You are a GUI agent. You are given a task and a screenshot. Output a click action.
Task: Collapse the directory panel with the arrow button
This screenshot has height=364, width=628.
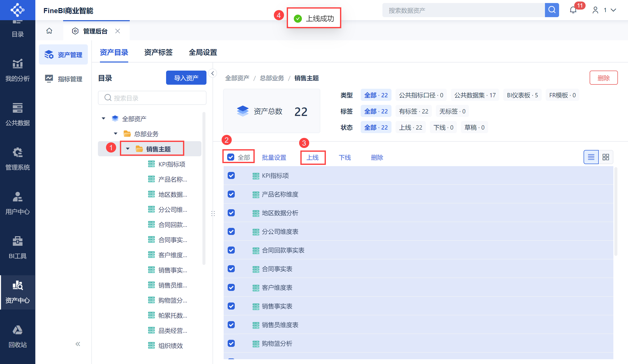tap(213, 73)
